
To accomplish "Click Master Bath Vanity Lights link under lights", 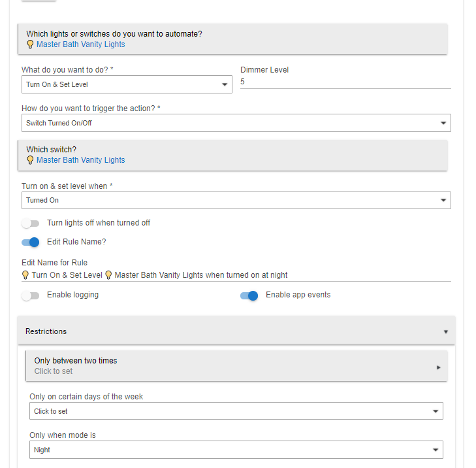I will [80, 44].
